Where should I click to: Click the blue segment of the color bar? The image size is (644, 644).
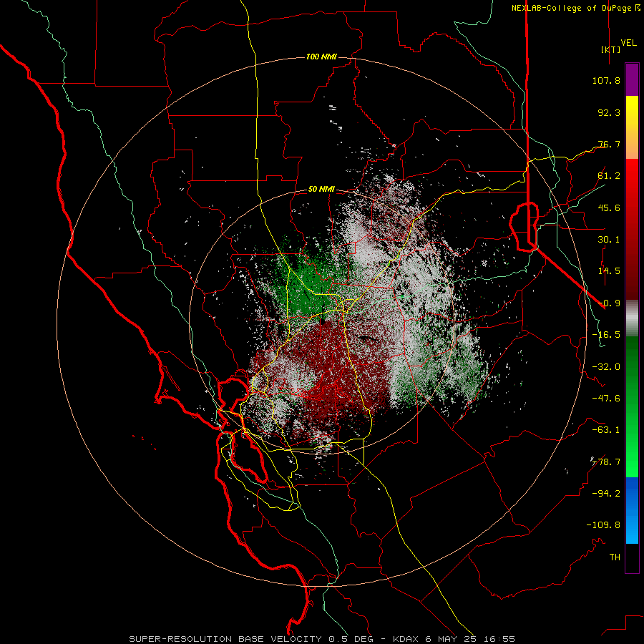[x=632, y=510]
